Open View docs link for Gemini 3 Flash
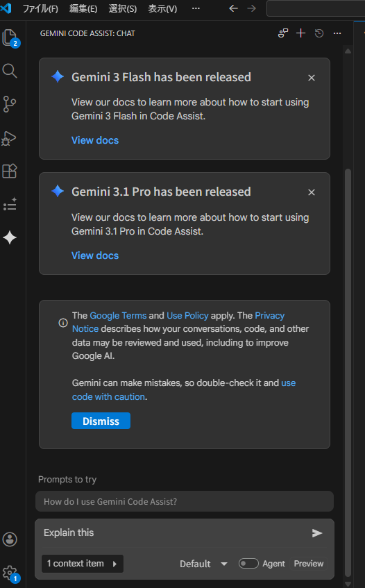Image resolution: width=365 pixels, height=588 pixels. click(95, 140)
